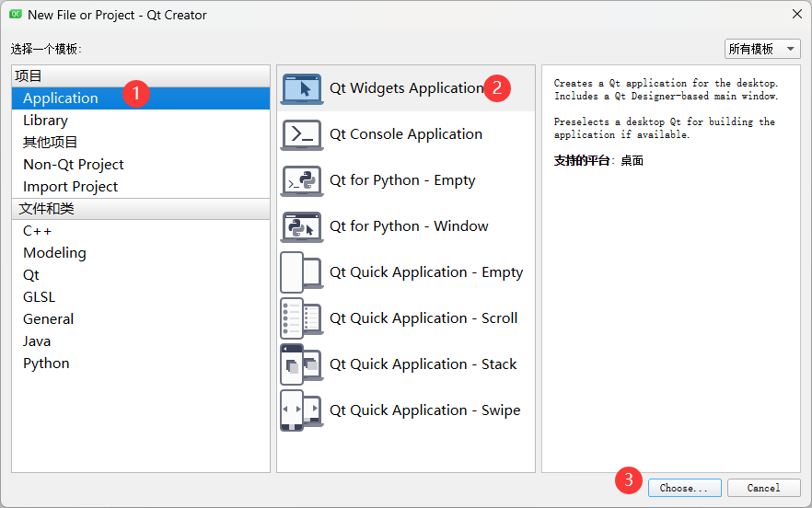
Task: Click the 项目 section header
Action: click(x=141, y=76)
